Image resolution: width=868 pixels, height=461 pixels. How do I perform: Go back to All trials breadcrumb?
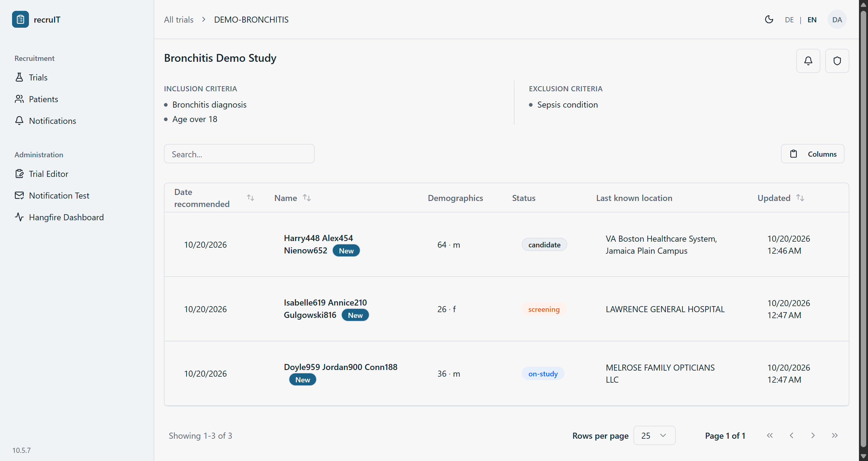pos(179,20)
